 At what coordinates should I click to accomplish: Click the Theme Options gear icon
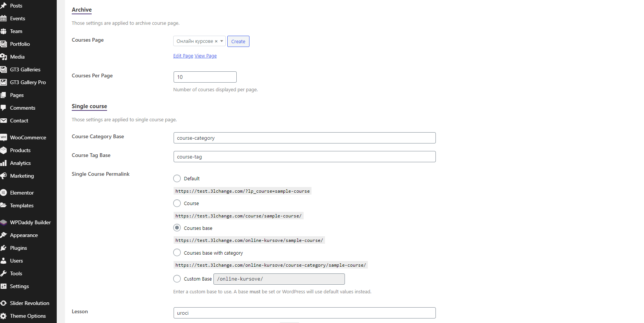pos(3,316)
